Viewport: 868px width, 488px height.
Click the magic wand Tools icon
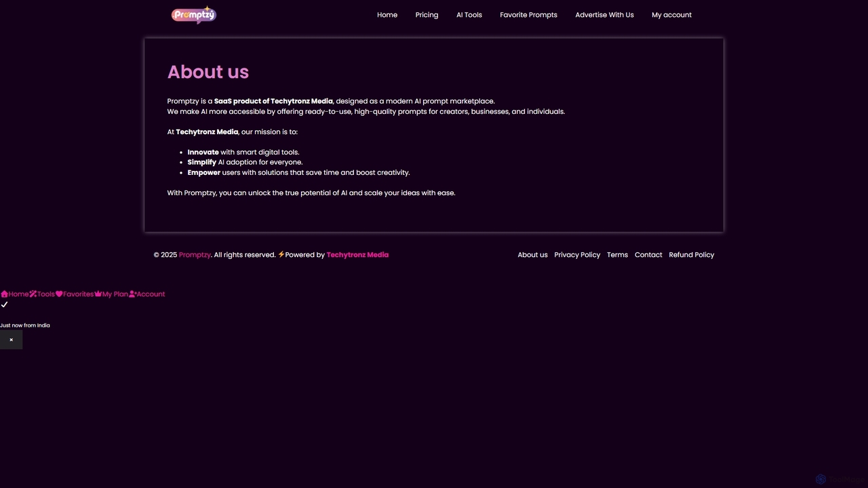click(x=33, y=294)
